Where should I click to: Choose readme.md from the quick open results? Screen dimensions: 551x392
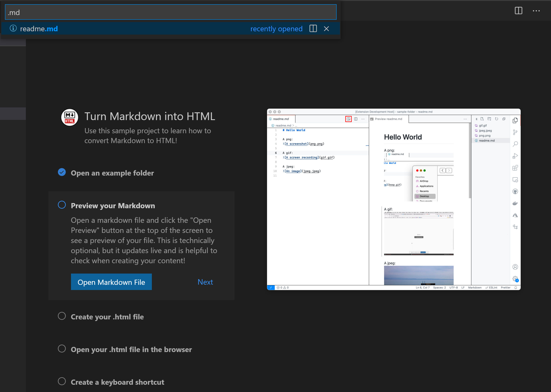(39, 28)
